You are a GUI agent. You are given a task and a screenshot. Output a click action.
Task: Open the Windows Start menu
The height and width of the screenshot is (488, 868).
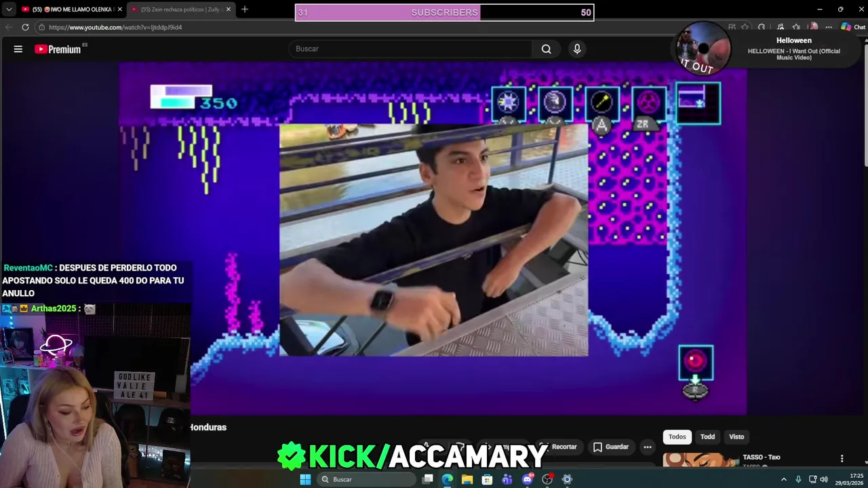click(305, 480)
